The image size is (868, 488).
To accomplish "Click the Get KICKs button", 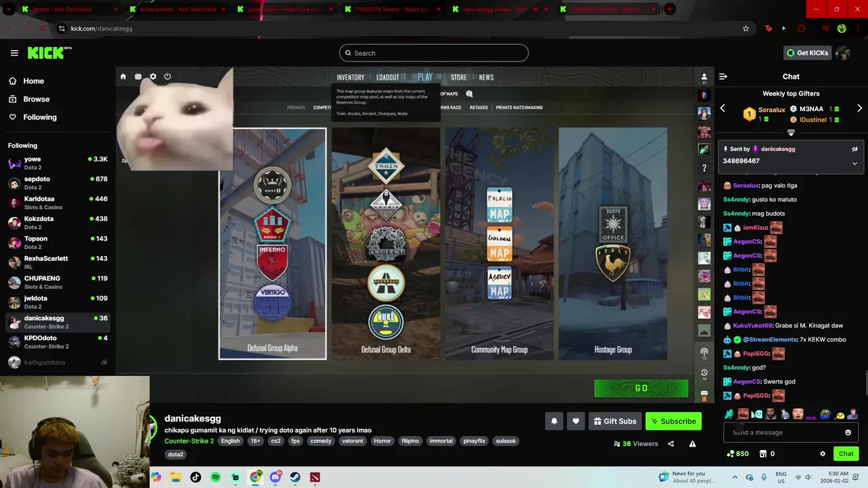I will coord(808,53).
